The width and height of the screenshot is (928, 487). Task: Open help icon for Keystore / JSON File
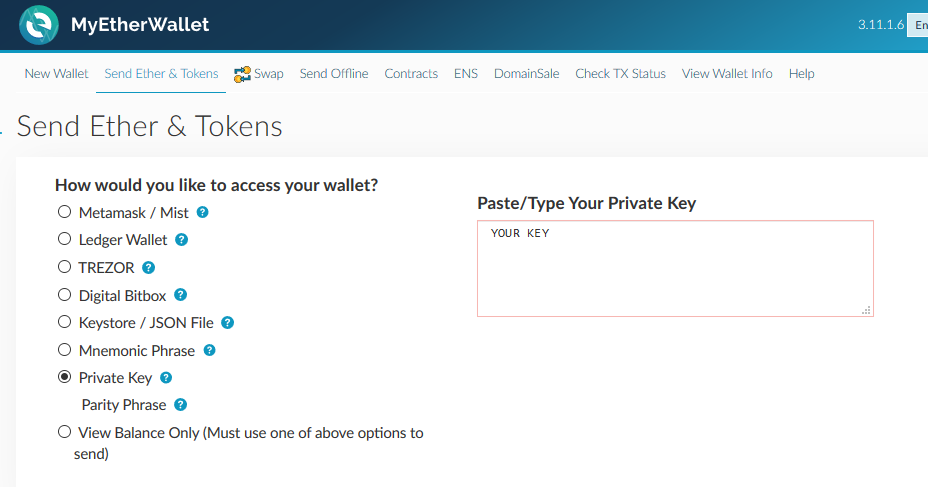[x=227, y=322]
